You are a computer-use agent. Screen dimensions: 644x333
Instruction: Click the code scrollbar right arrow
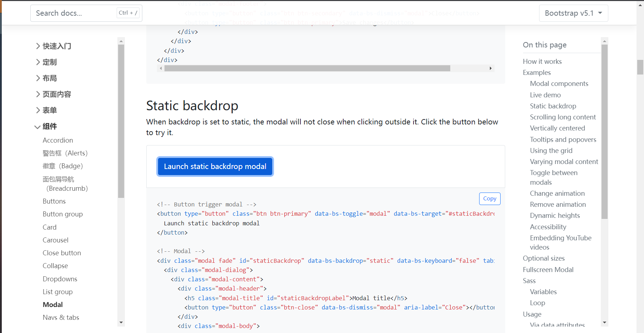[491, 68]
